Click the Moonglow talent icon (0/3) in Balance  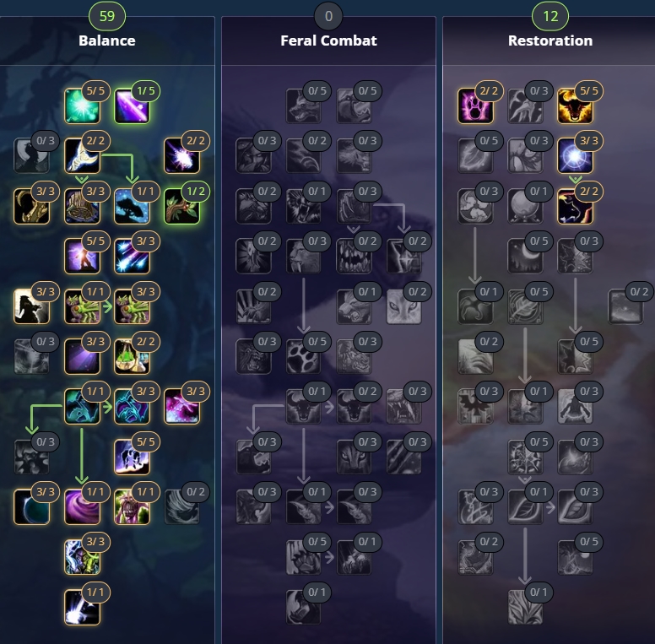coord(32,156)
